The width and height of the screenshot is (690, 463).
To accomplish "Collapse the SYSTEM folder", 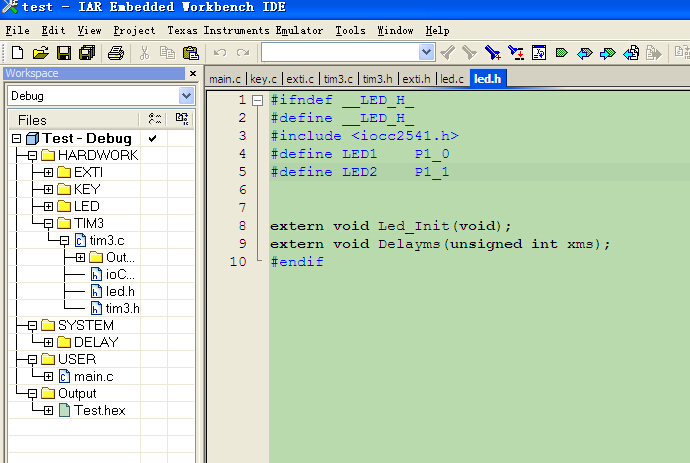I will point(32,326).
